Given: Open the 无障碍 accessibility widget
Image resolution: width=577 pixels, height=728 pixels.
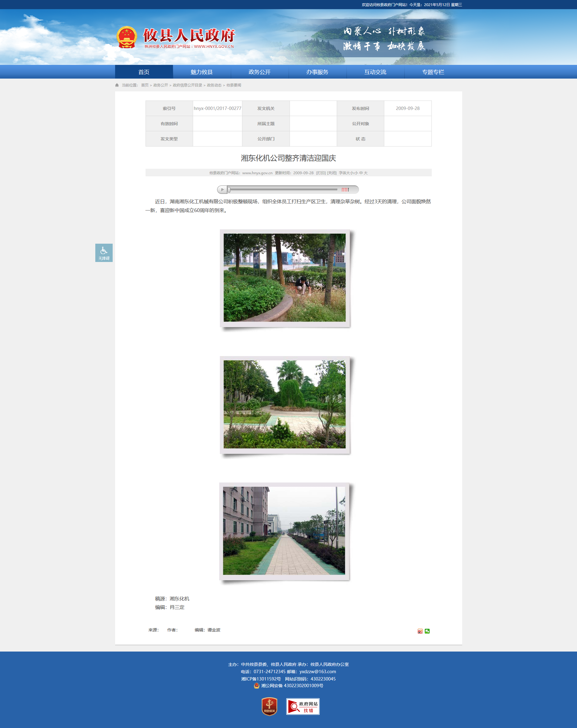Looking at the screenshot, I should [104, 253].
